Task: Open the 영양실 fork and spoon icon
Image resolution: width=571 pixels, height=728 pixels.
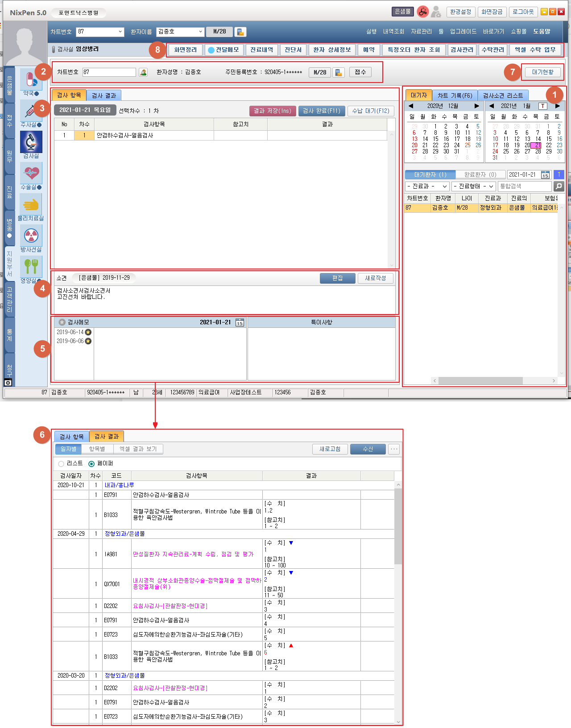Action: click(x=31, y=267)
